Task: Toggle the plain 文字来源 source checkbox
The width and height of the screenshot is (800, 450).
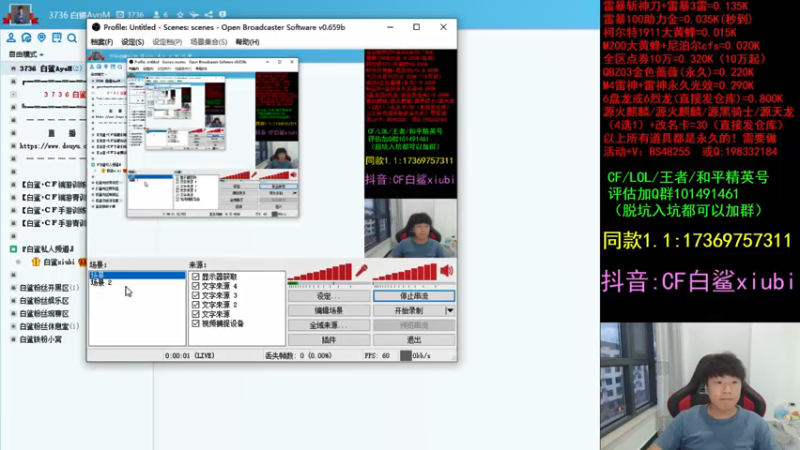Action: pyautogui.click(x=195, y=314)
